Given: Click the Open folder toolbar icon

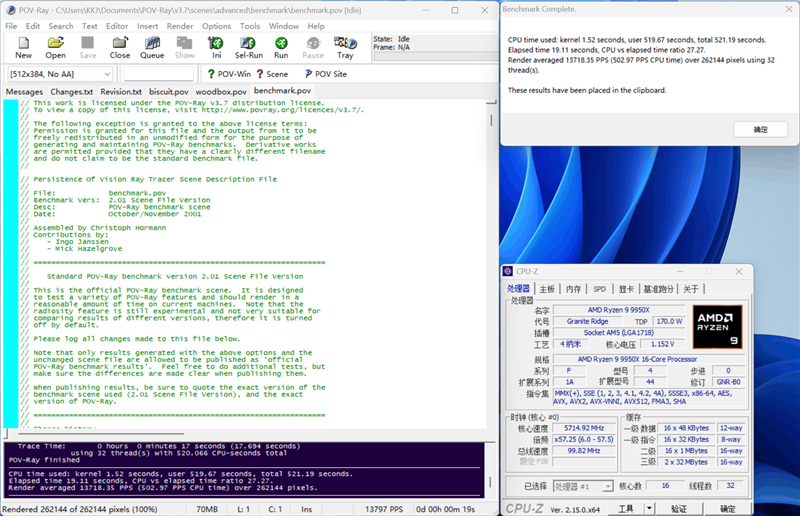Looking at the screenshot, I should pos(55,47).
